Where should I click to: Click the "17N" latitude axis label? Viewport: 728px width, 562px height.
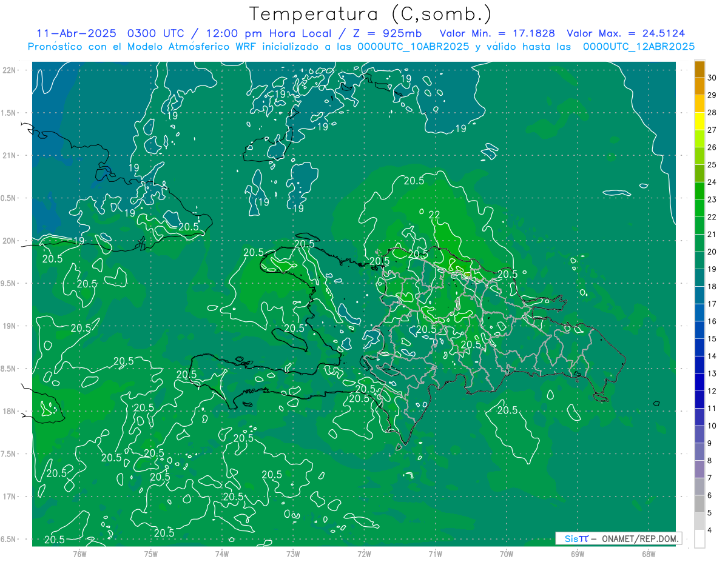pos(9,497)
